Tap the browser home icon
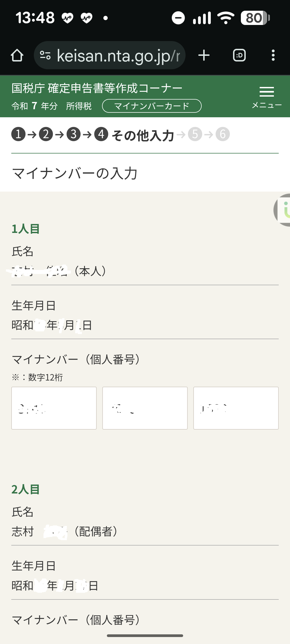This screenshot has height=644, width=290. 17,55
